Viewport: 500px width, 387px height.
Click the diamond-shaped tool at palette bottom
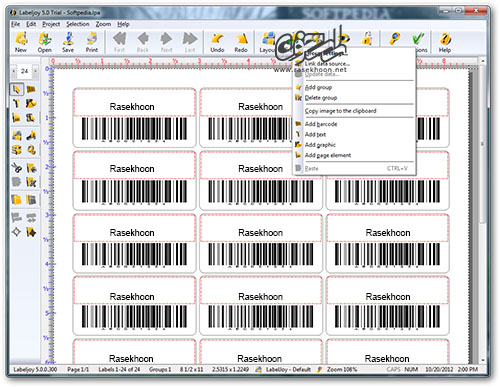click(x=16, y=232)
